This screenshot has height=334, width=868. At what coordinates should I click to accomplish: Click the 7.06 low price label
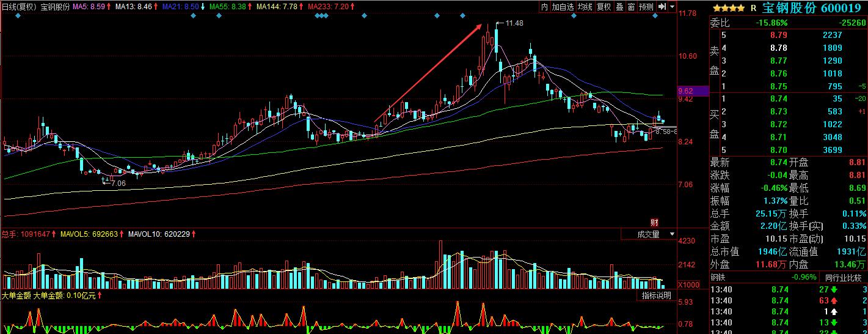[x=118, y=183]
